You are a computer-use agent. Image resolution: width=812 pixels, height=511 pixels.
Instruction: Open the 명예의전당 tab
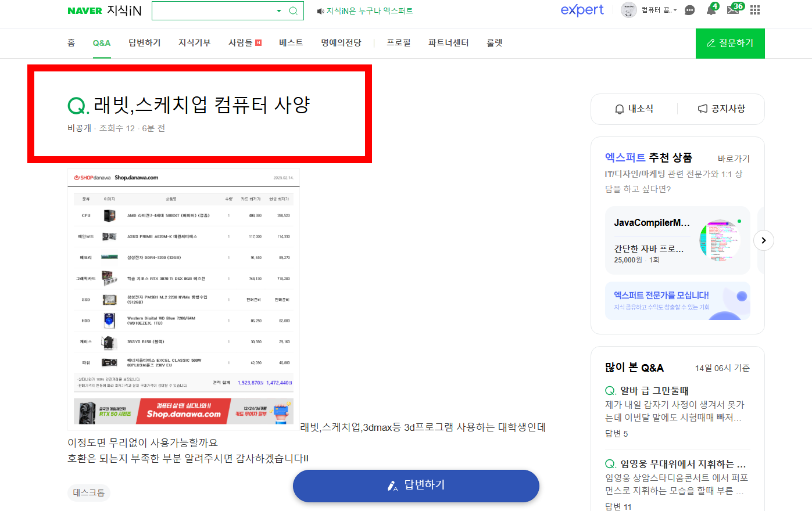341,43
